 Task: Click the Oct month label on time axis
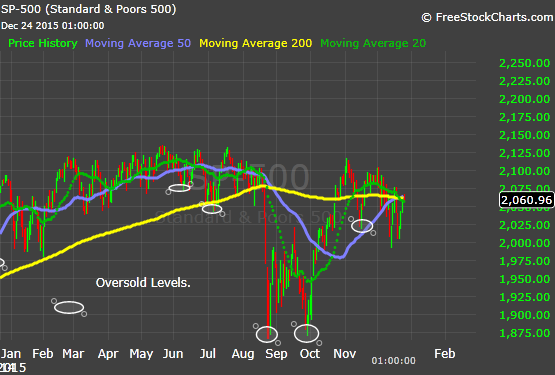click(x=310, y=354)
